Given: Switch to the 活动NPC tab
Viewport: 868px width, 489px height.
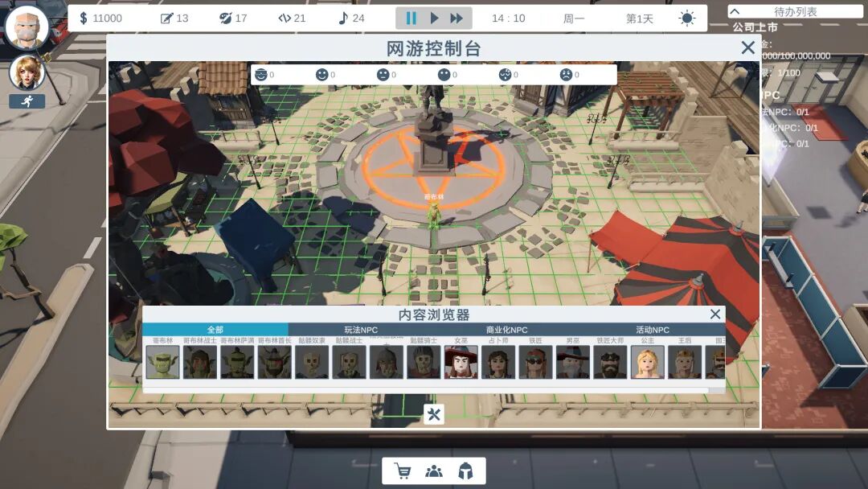Looking at the screenshot, I should click(x=651, y=329).
